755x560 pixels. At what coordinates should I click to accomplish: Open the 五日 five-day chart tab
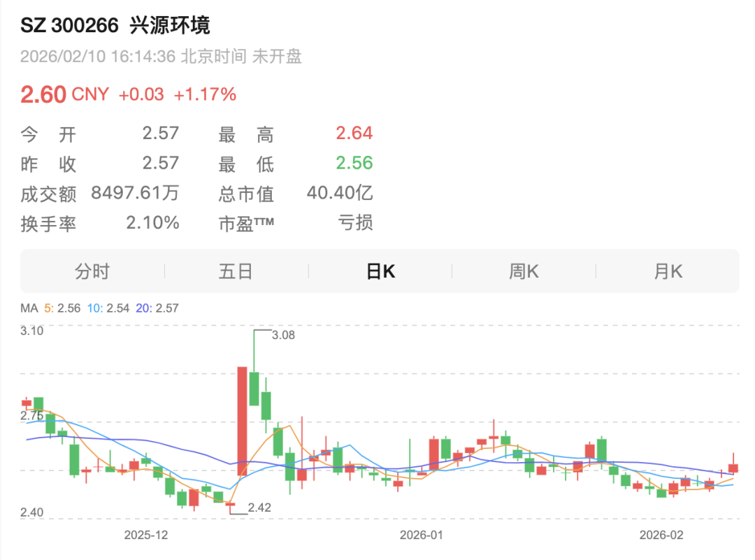[x=236, y=271]
